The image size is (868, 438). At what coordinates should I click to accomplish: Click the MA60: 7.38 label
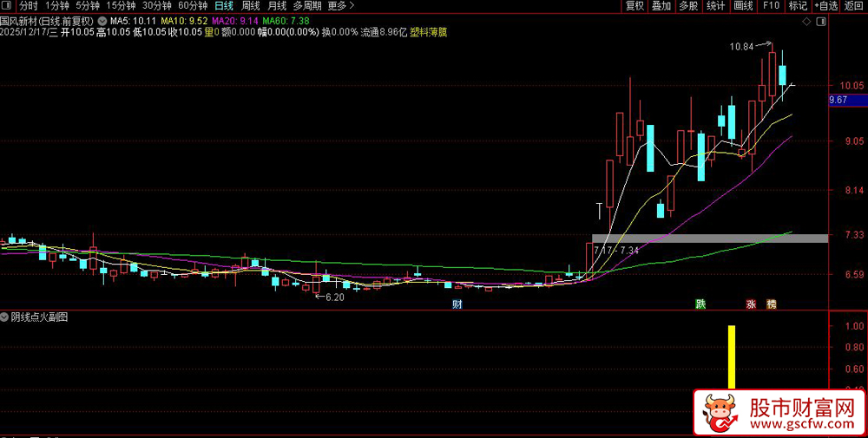286,21
